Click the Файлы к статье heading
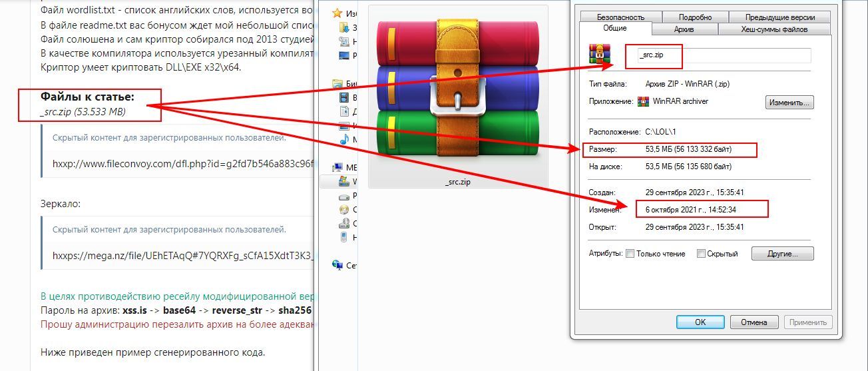This screenshot has height=371, width=868. pos(87,97)
